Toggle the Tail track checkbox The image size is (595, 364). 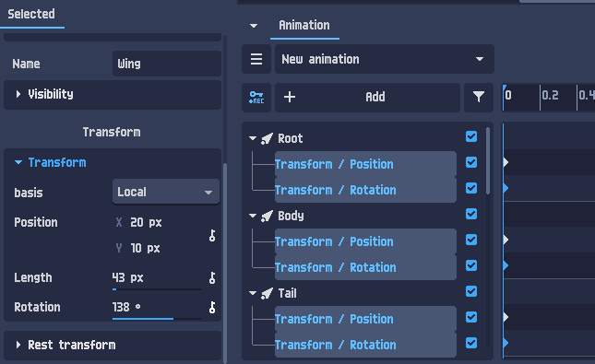(x=471, y=291)
